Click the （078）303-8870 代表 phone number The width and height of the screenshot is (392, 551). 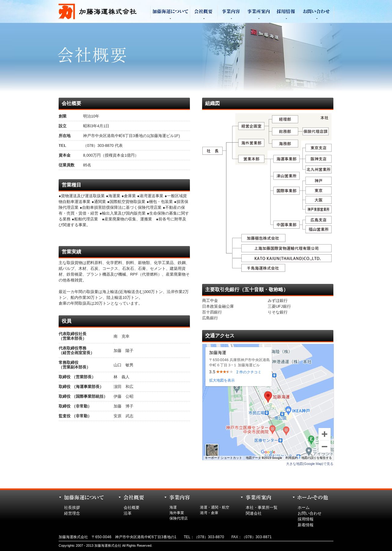coord(103,146)
